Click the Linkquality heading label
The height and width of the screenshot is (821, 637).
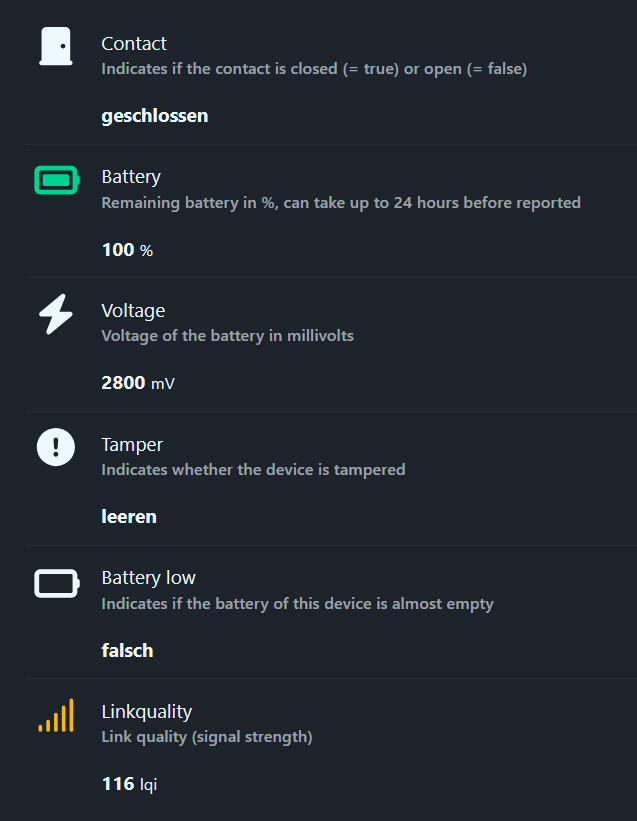point(146,711)
